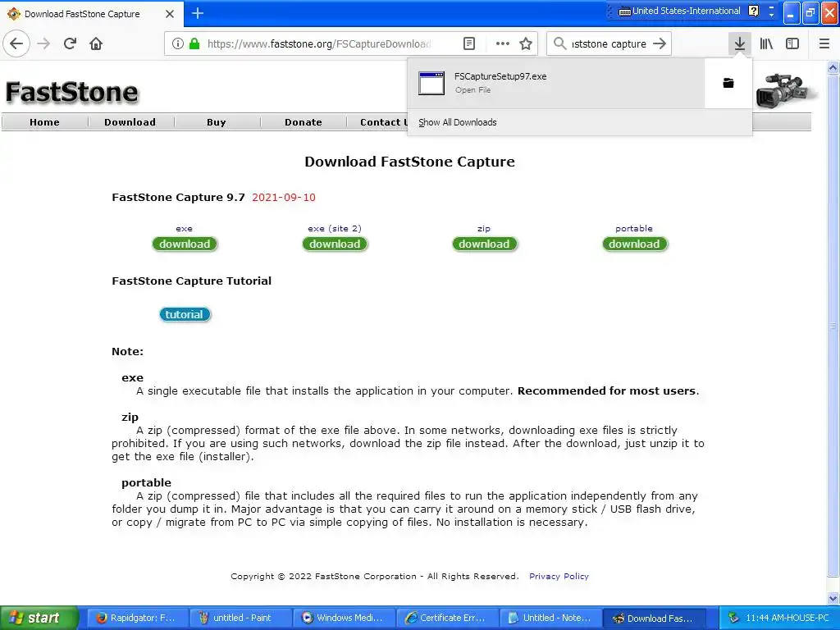Open the Windows start button
840x630 pixels.
coord(39,618)
